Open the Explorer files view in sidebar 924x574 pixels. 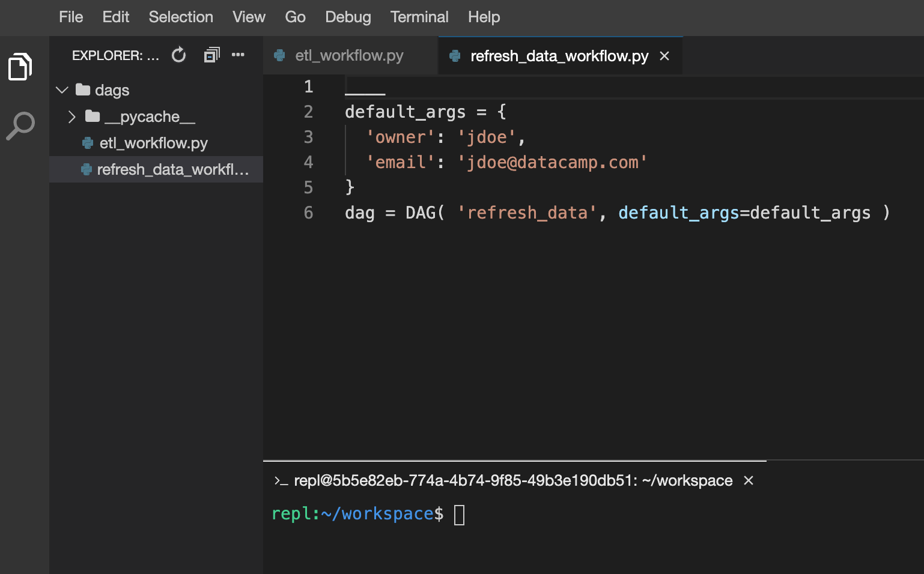(x=20, y=67)
